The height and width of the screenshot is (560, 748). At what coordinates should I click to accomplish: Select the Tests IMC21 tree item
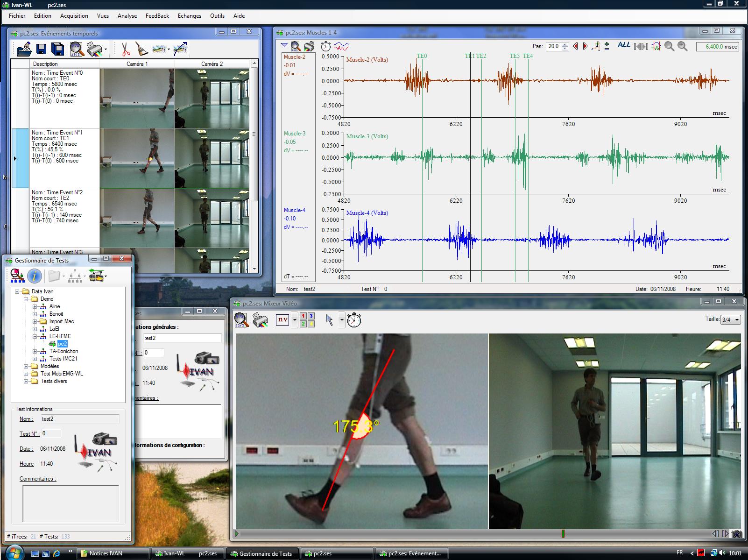pyautogui.click(x=64, y=359)
